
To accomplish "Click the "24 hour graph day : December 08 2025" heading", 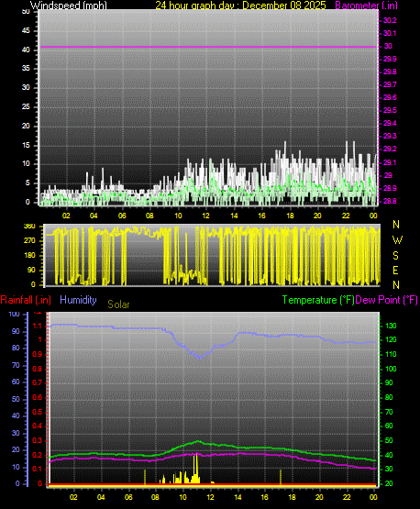I will pos(240,6).
